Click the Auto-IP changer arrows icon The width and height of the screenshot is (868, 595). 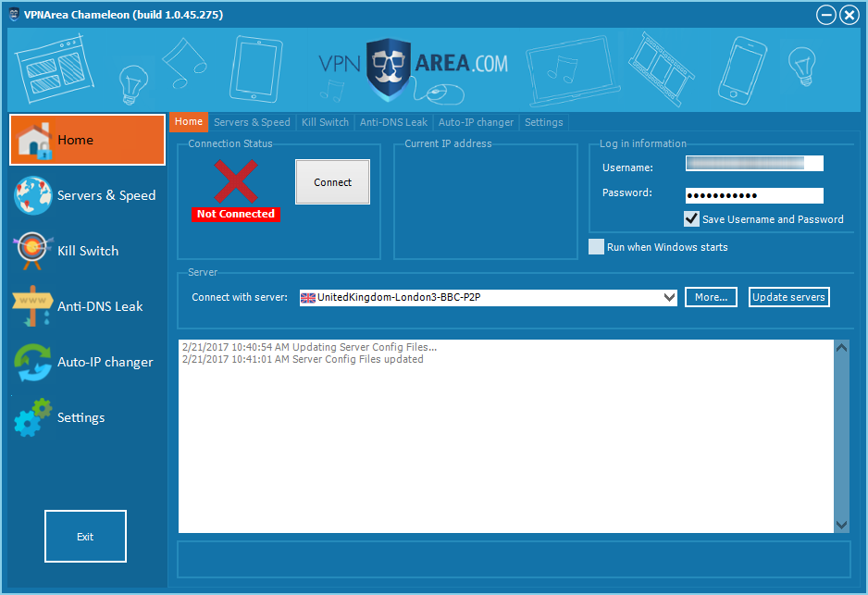pos(33,363)
